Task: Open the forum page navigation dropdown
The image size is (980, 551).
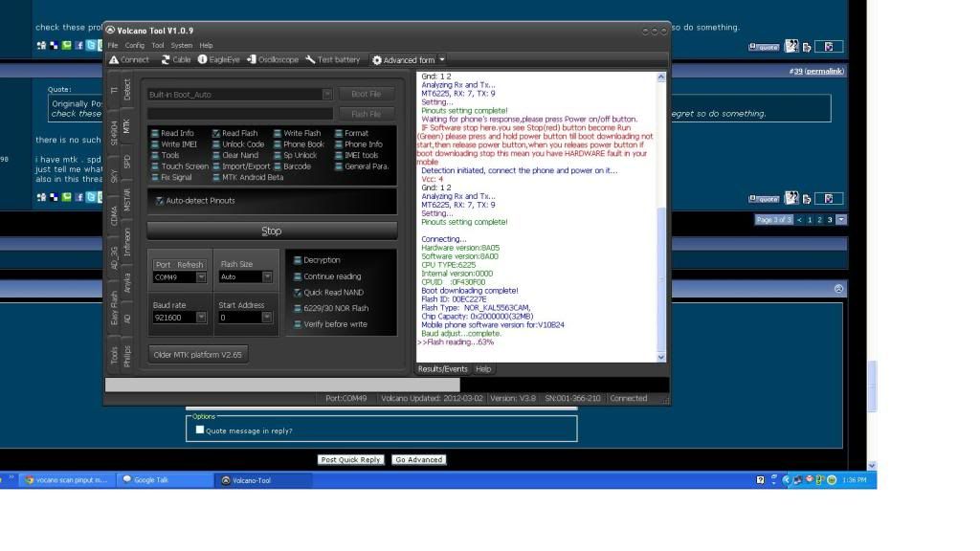Action: pos(841,220)
